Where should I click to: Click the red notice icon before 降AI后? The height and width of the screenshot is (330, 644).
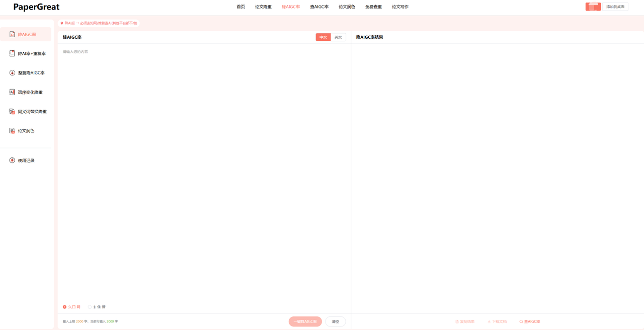click(62, 23)
